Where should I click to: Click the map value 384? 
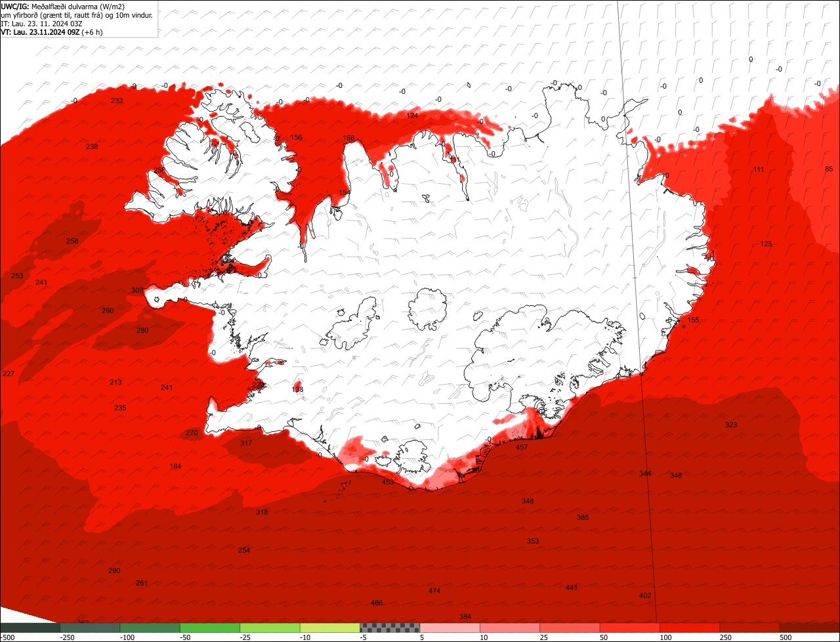(x=465, y=616)
